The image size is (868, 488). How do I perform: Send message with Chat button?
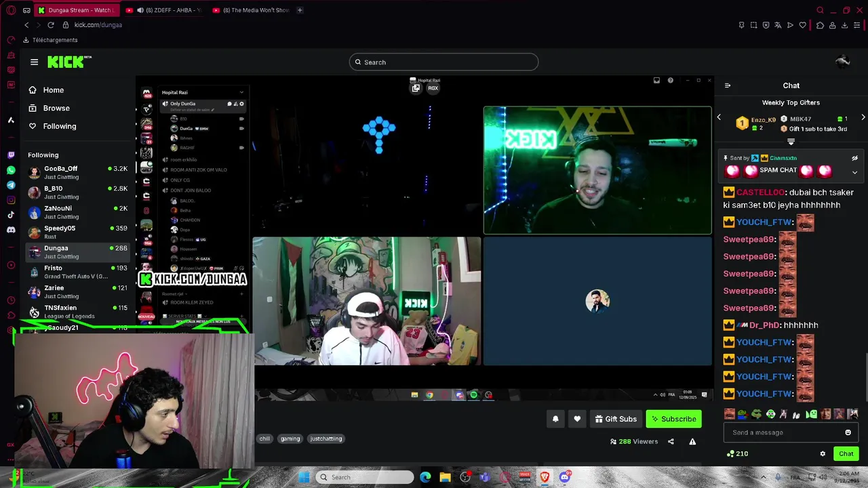point(846,453)
